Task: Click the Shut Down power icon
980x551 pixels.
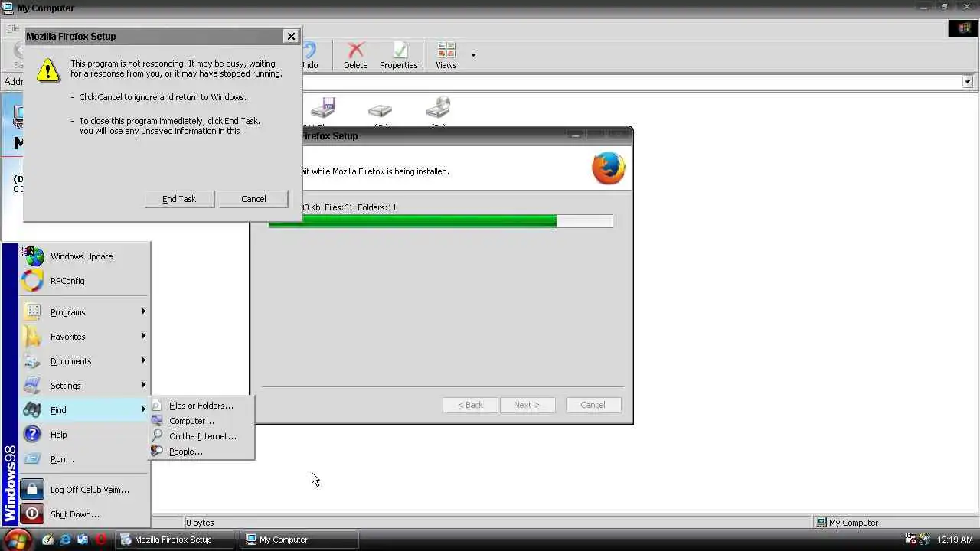Action: click(x=32, y=514)
